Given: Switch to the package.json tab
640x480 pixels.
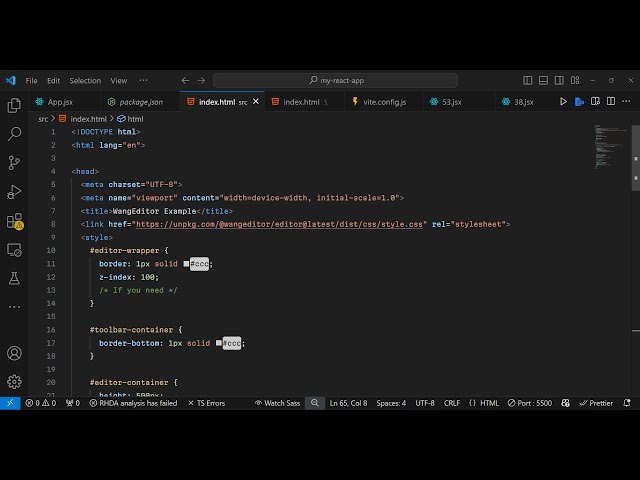Looking at the screenshot, I should coord(140,102).
